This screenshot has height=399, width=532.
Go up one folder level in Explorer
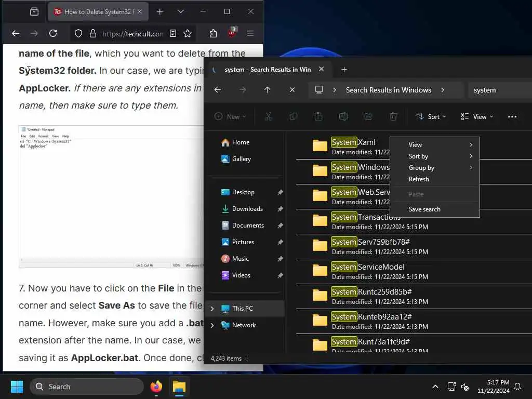(x=268, y=90)
